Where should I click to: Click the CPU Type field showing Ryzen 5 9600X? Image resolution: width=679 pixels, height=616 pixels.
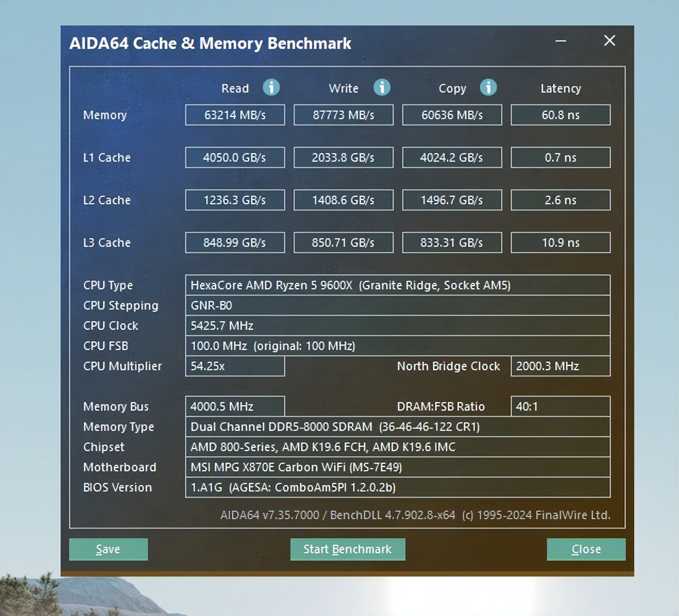coord(398,285)
